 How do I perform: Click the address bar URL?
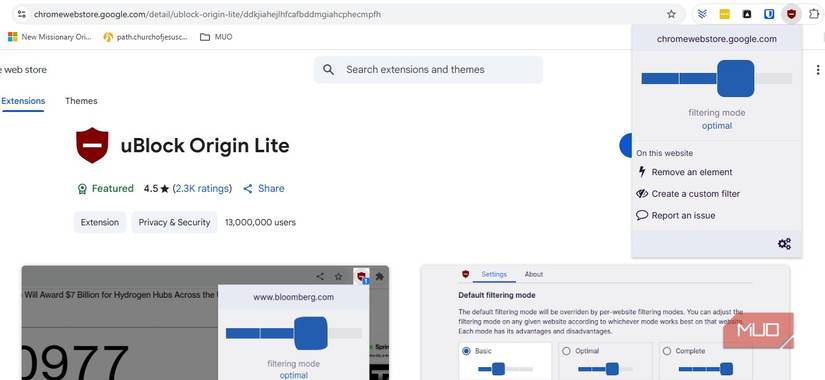[x=207, y=14]
